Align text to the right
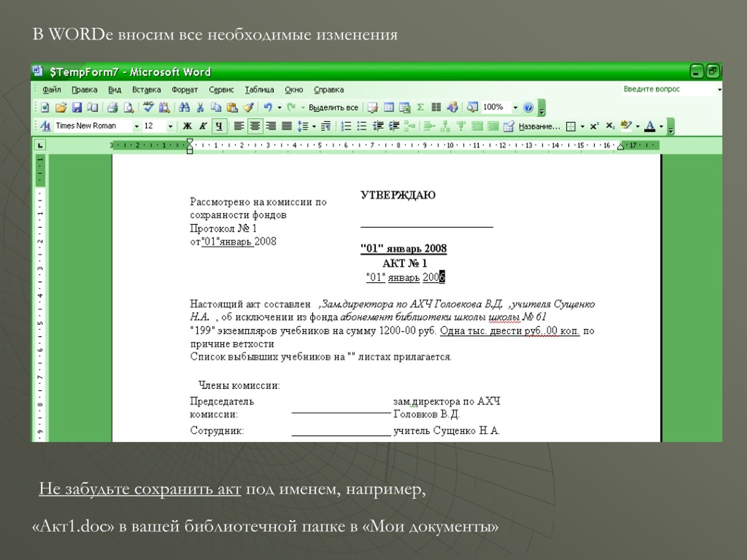The width and height of the screenshot is (747, 560). click(271, 126)
